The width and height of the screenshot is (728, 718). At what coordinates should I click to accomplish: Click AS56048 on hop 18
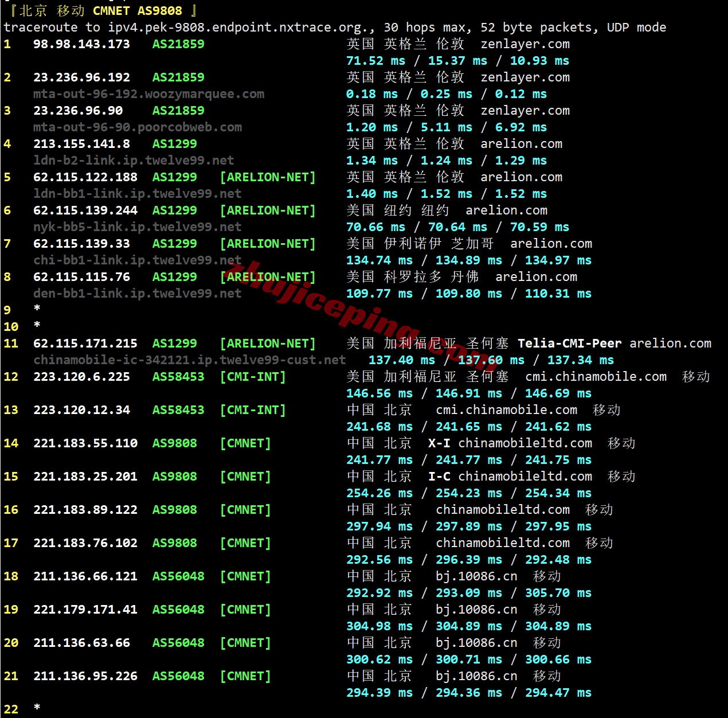click(178, 576)
